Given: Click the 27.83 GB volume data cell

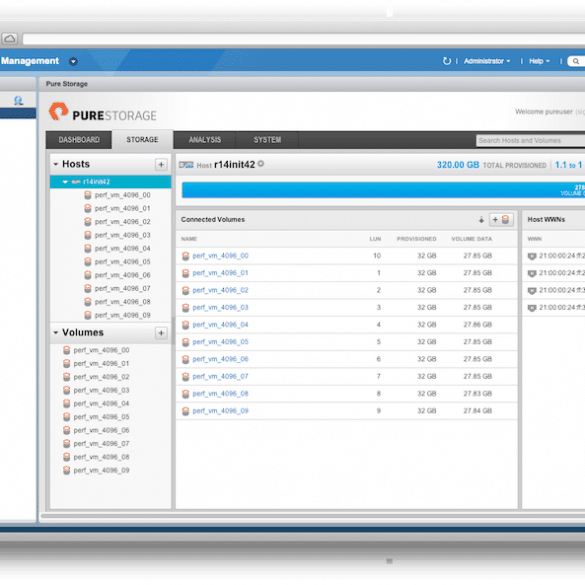Looking at the screenshot, I should (x=478, y=394).
